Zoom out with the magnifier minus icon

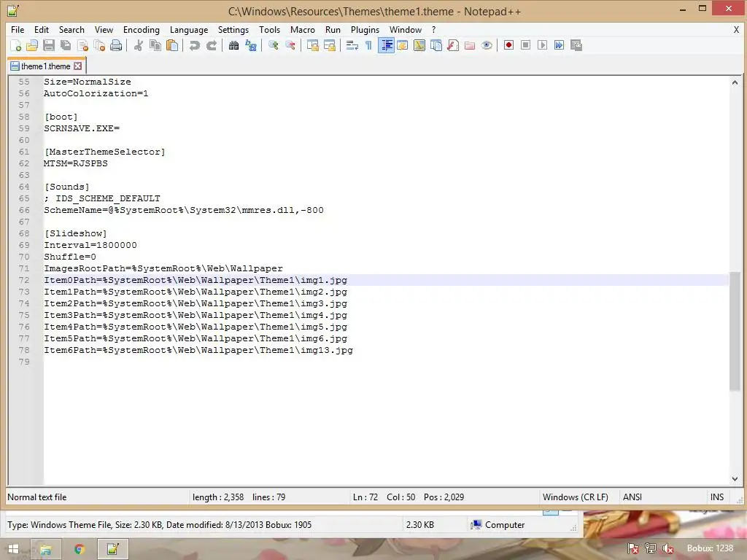pos(290,45)
